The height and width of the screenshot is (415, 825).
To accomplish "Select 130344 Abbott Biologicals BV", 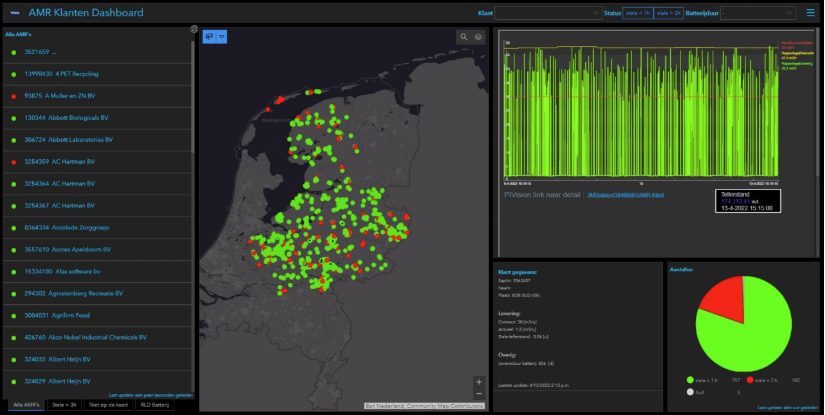I will pos(97,118).
